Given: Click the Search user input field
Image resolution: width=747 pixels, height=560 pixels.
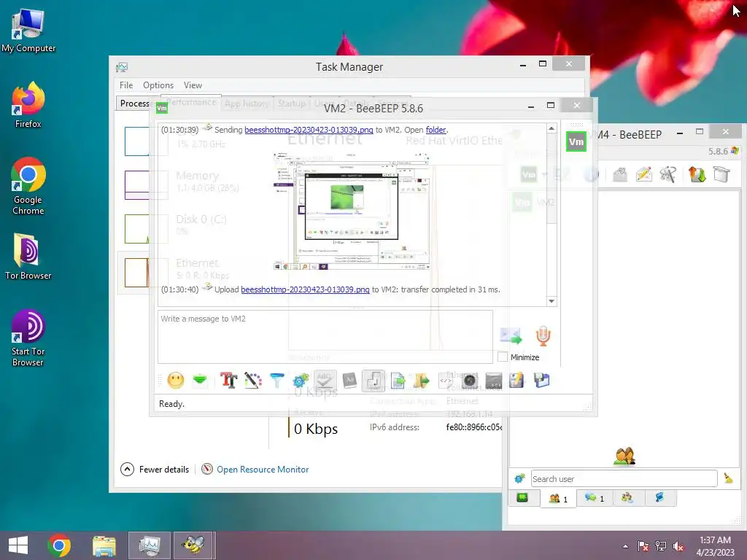Looking at the screenshot, I should coord(624,478).
